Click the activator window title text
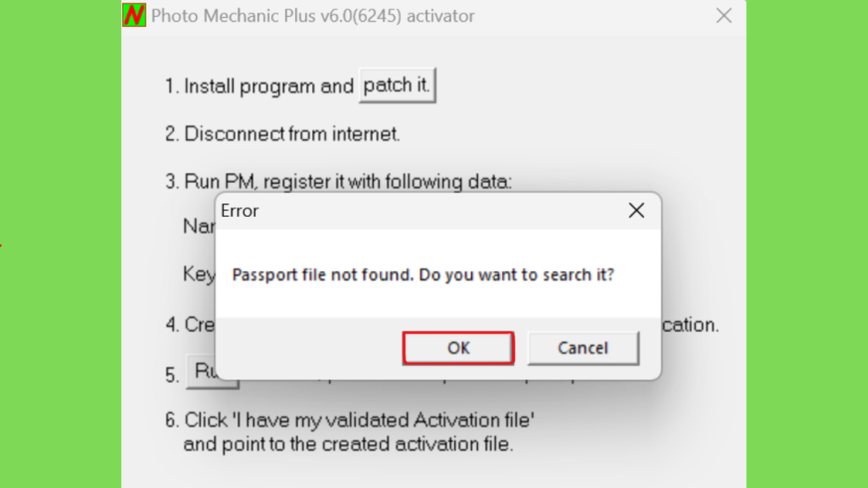 click(x=313, y=16)
